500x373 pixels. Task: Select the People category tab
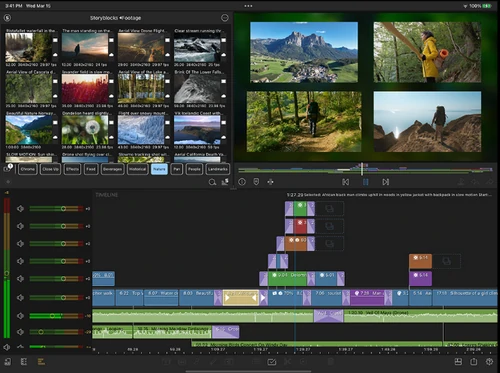point(194,169)
